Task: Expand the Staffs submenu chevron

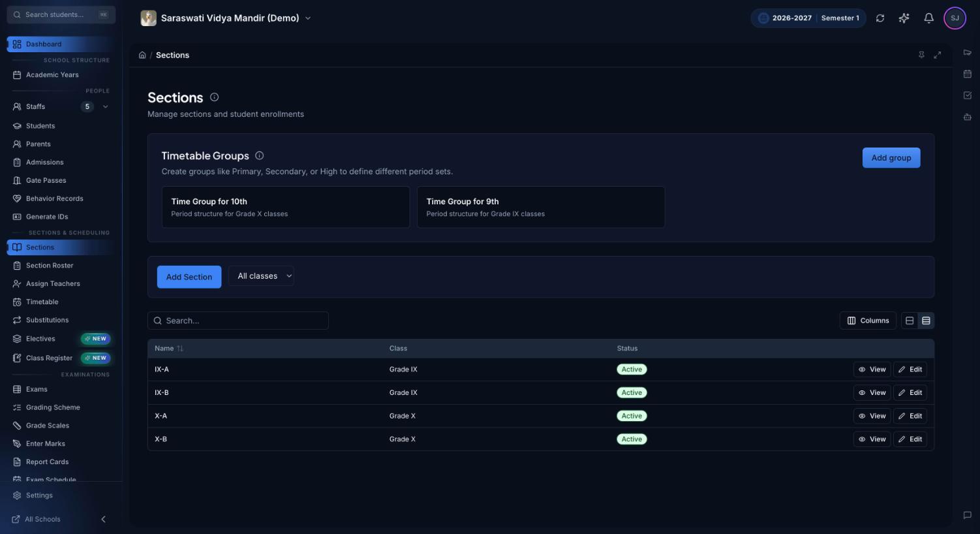Action: pos(106,106)
